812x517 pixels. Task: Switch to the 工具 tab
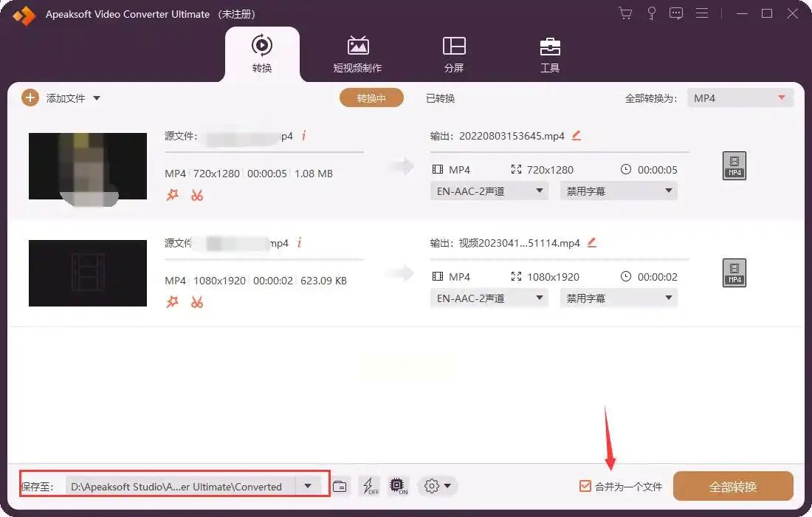pyautogui.click(x=549, y=54)
